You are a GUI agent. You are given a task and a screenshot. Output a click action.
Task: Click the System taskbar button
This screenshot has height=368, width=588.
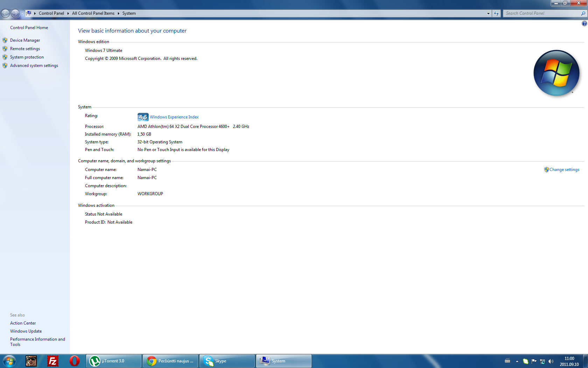(284, 361)
